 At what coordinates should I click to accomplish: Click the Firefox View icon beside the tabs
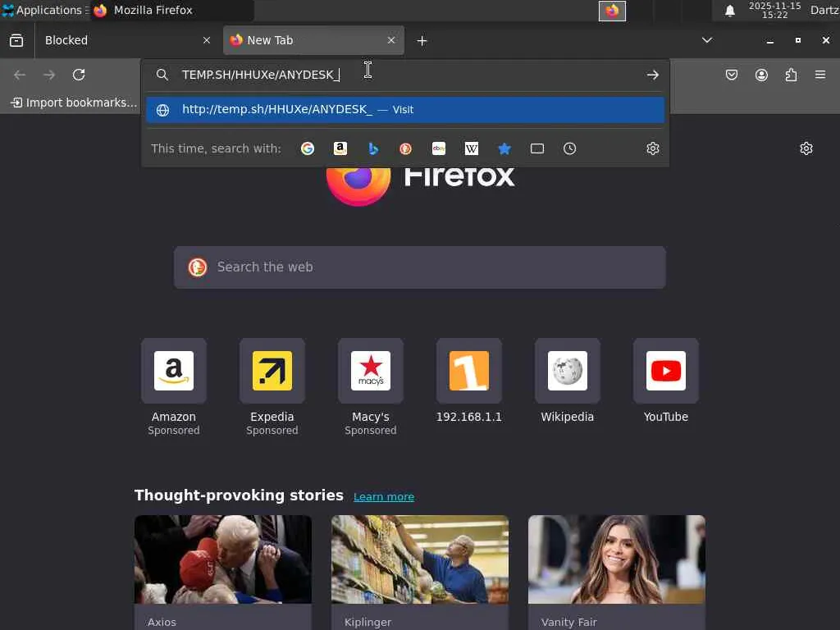pos(16,40)
